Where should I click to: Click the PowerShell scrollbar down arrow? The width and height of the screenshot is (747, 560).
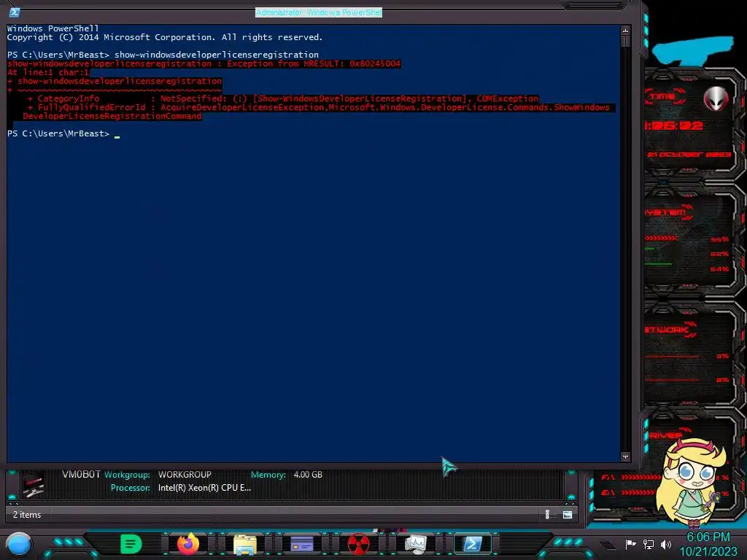click(x=625, y=456)
